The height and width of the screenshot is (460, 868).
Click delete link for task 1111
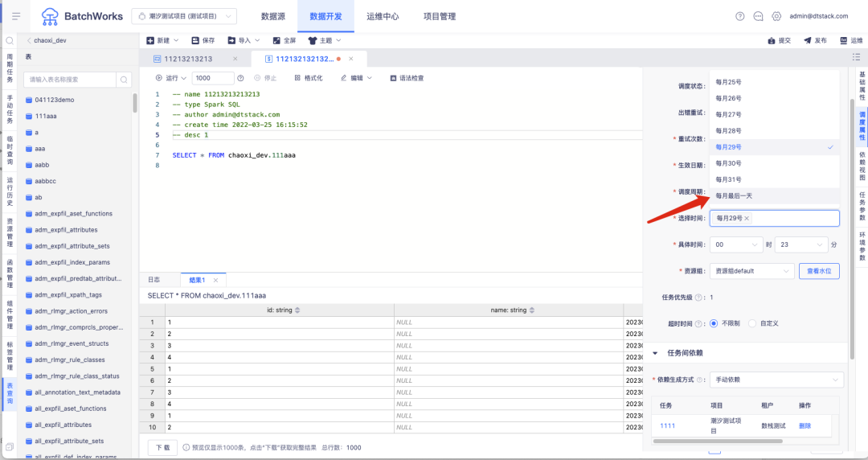805,425
